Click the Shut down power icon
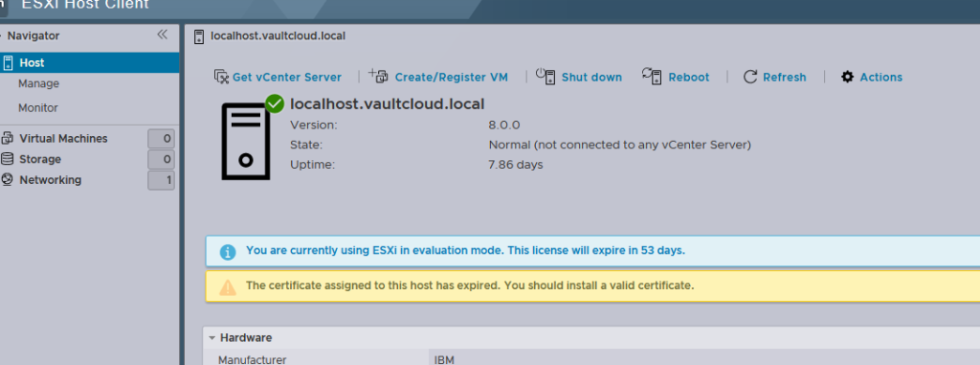 pos(546,77)
